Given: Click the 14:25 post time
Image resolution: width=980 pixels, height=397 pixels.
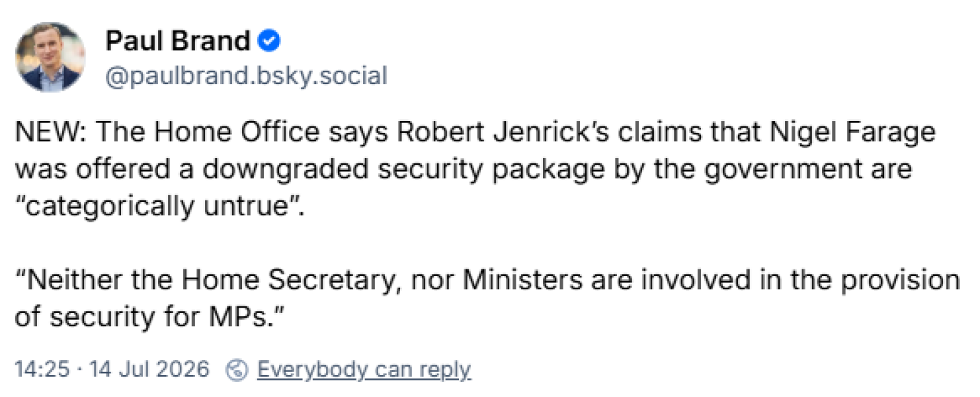Looking at the screenshot, I should (x=41, y=369).
